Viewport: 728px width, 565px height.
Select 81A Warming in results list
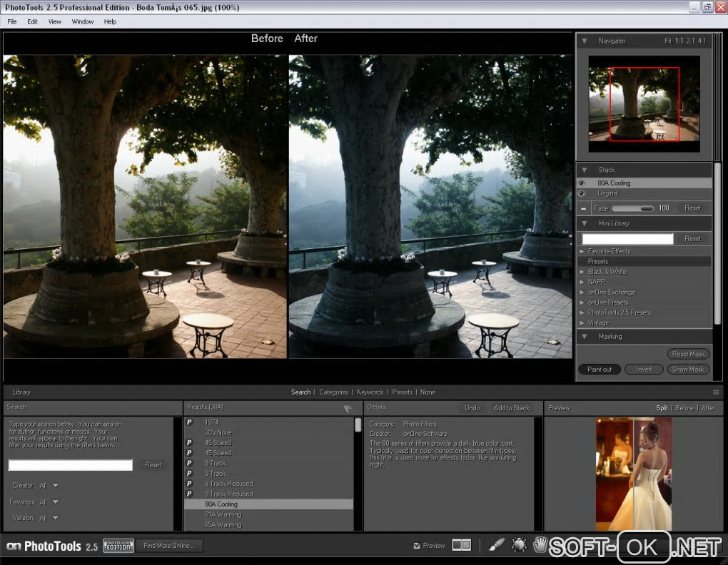pyautogui.click(x=223, y=514)
